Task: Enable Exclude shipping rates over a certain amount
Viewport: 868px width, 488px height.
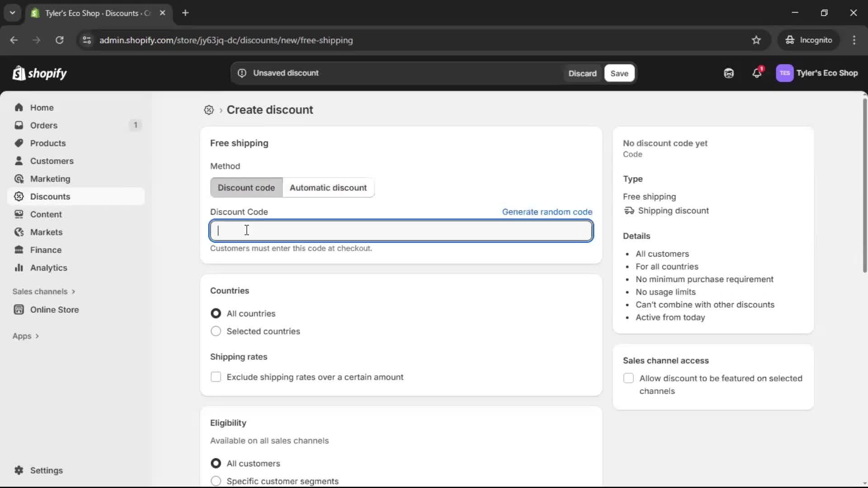Action: click(216, 377)
